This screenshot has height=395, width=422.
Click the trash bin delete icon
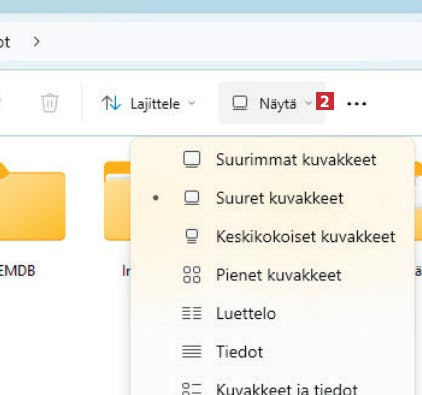click(50, 103)
